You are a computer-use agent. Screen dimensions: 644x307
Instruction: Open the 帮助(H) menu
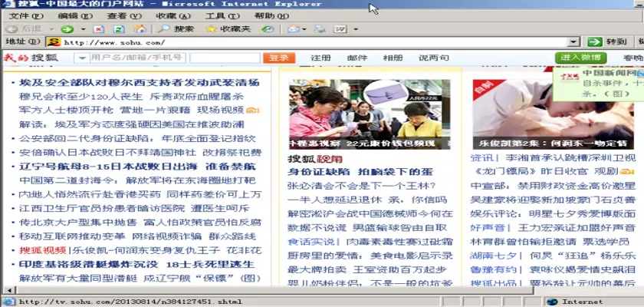(271, 16)
